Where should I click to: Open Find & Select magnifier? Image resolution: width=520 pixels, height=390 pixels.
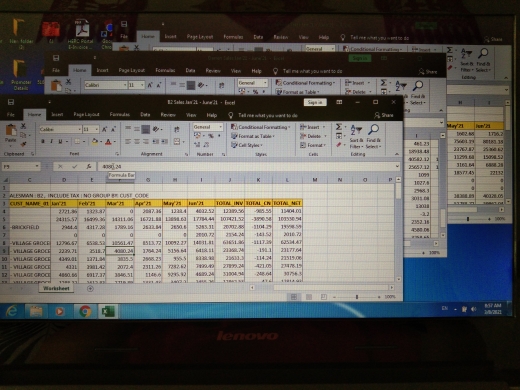(x=373, y=137)
